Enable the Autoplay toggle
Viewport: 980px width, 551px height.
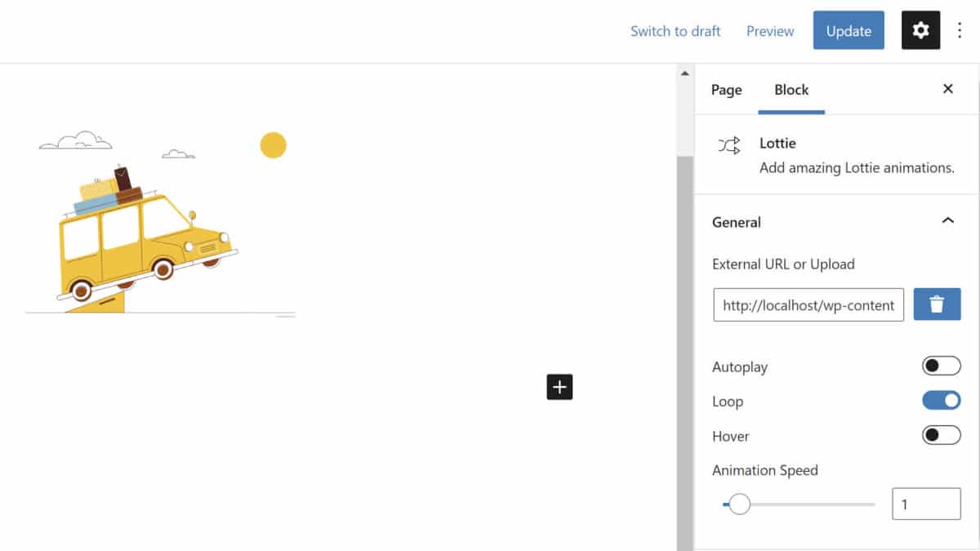[x=941, y=367]
